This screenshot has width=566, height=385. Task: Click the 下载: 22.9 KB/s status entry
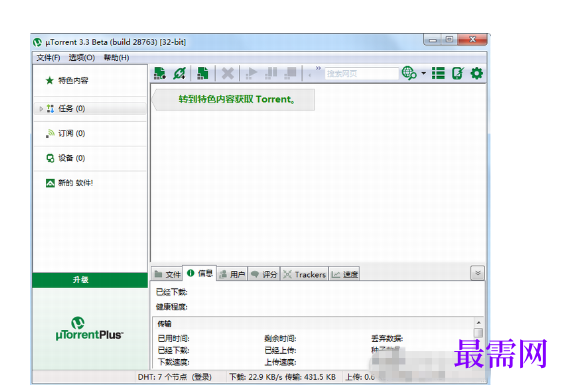(283, 377)
